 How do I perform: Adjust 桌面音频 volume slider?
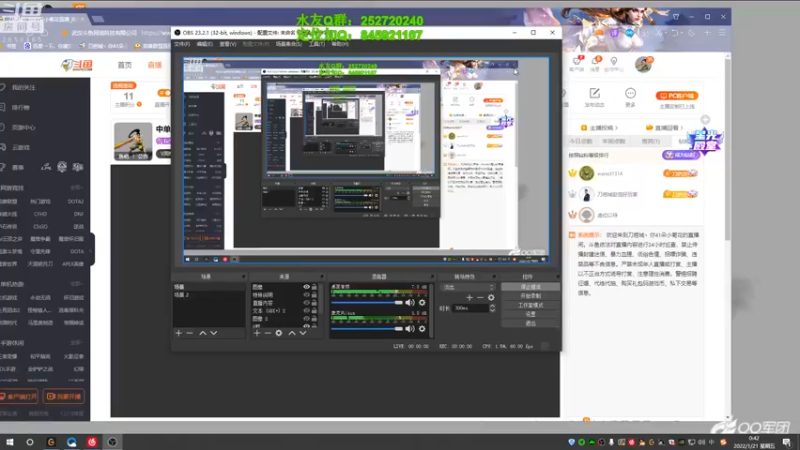(x=366, y=303)
